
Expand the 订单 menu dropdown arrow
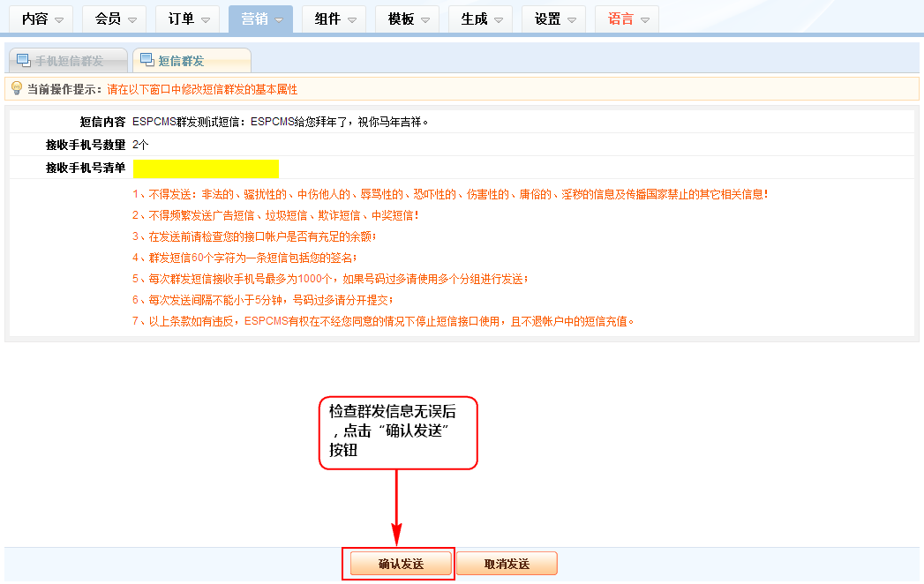[206, 19]
